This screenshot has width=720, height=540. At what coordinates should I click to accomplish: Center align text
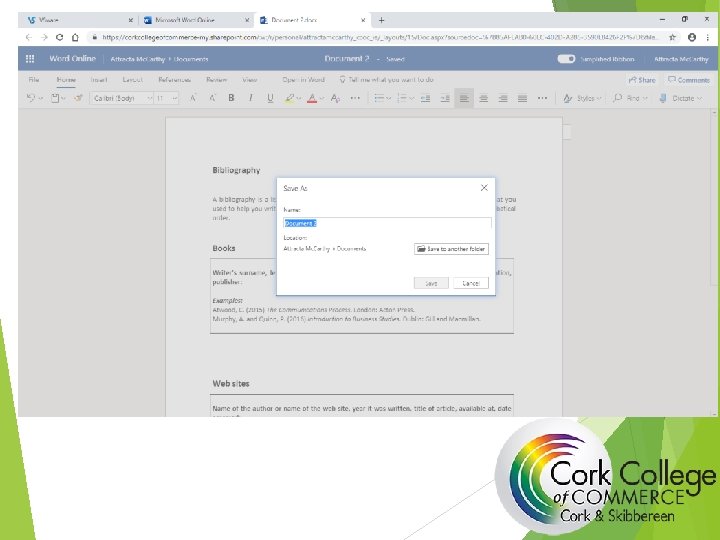(x=484, y=98)
